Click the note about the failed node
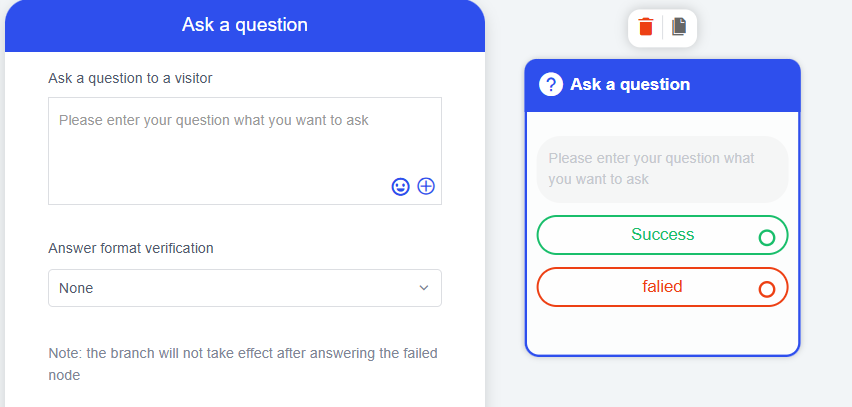The height and width of the screenshot is (407, 852). click(243, 364)
